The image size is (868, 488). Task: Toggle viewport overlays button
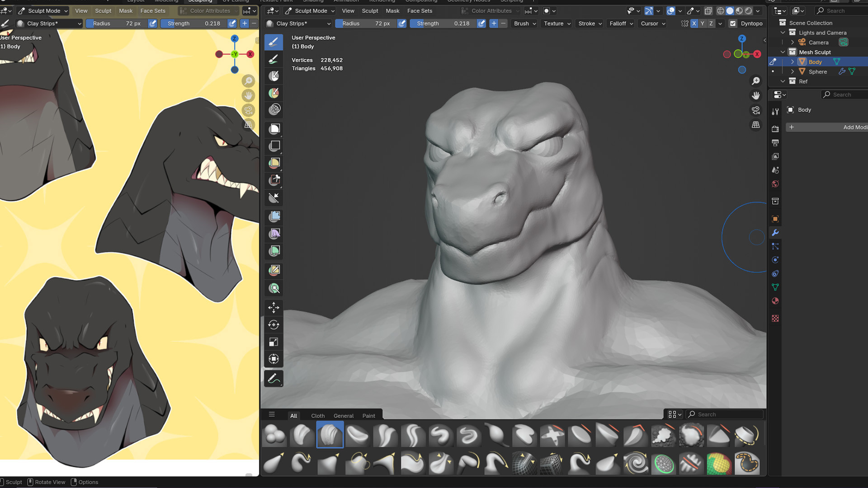coord(671,11)
